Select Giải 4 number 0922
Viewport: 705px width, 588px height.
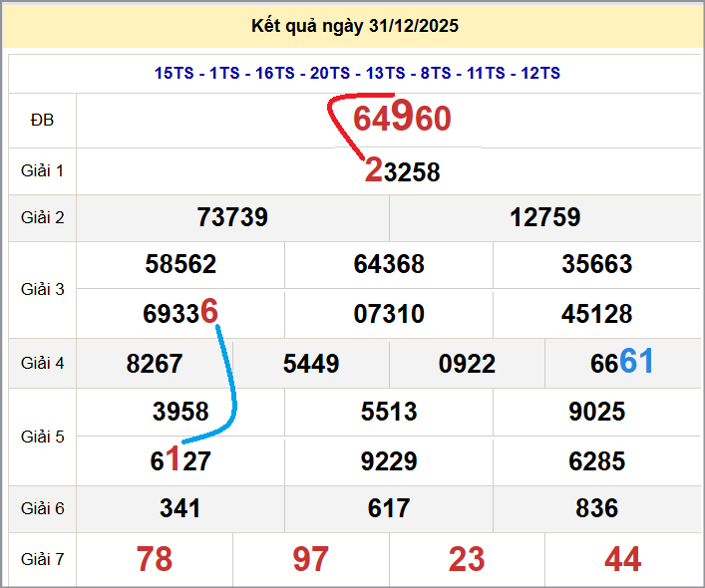(467, 364)
